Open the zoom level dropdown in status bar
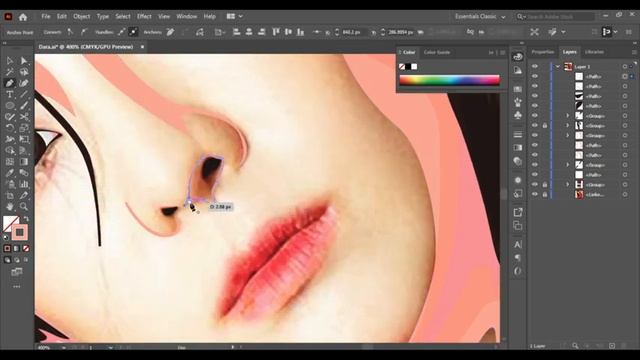This screenshot has width=640, height=360. (64, 347)
